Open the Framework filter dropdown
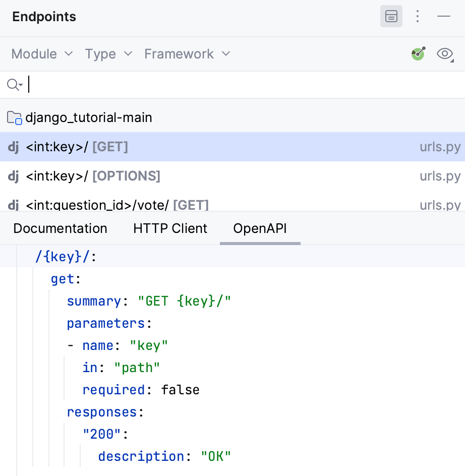Image resolution: width=465 pixels, height=476 pixels. pos(187,54)
